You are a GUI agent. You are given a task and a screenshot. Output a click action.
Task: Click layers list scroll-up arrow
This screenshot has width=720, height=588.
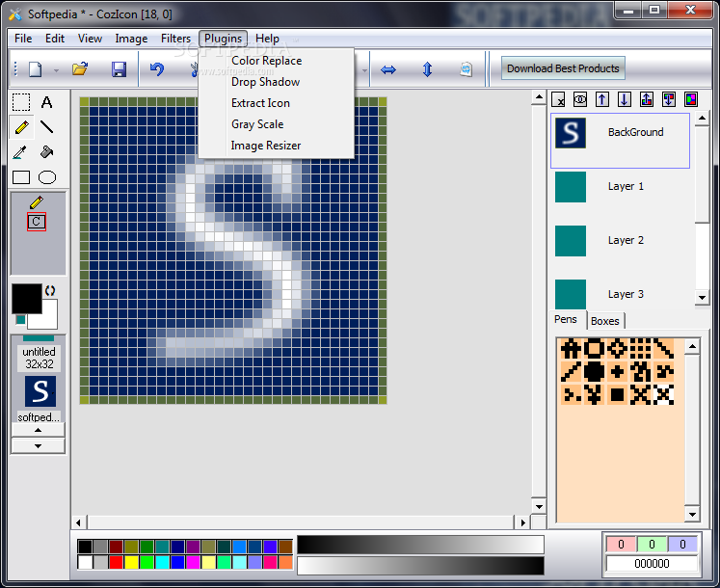(x=702, y=119)
